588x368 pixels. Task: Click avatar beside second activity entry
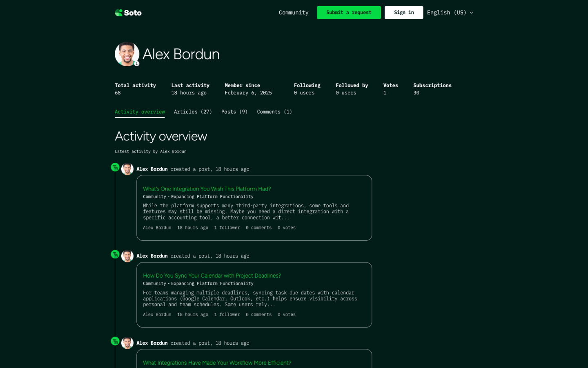click(127, 256)
